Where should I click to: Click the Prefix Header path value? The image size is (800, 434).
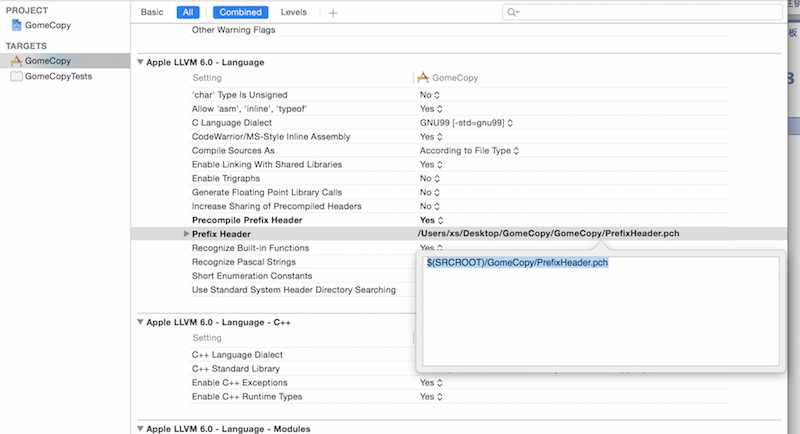coord(548,233)
